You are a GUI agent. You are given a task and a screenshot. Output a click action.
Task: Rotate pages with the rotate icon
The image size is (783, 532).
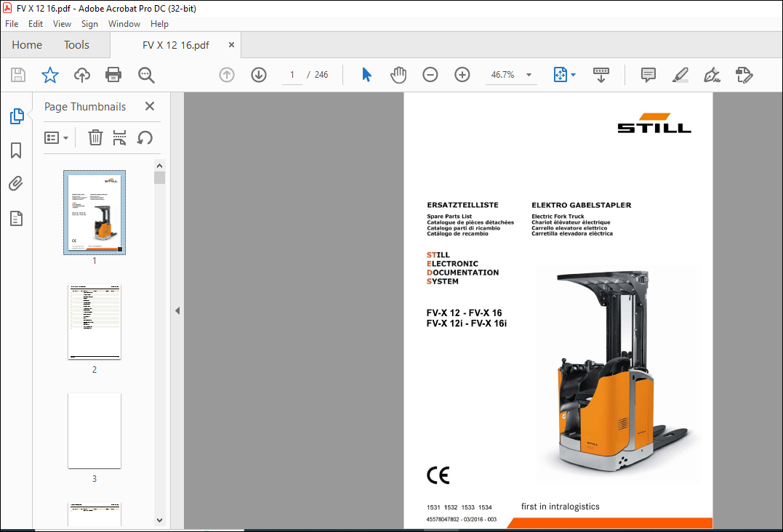(145, 137)
